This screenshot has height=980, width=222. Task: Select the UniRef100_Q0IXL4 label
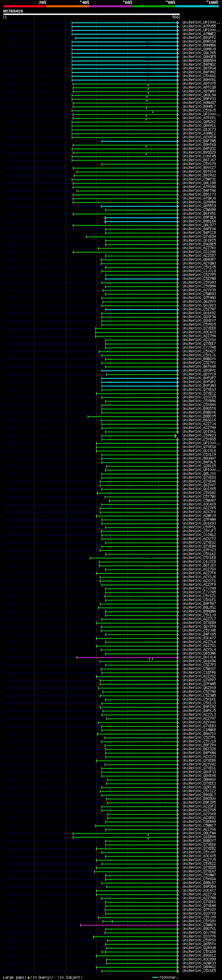pos(199,657)
